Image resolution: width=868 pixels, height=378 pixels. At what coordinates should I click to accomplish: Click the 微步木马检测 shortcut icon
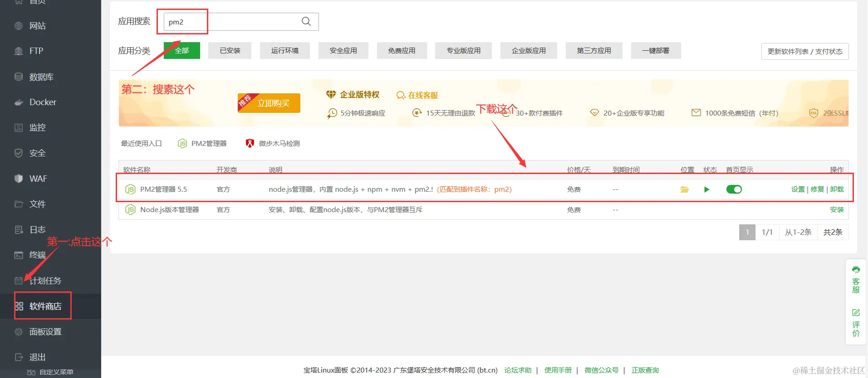point(250,143)
